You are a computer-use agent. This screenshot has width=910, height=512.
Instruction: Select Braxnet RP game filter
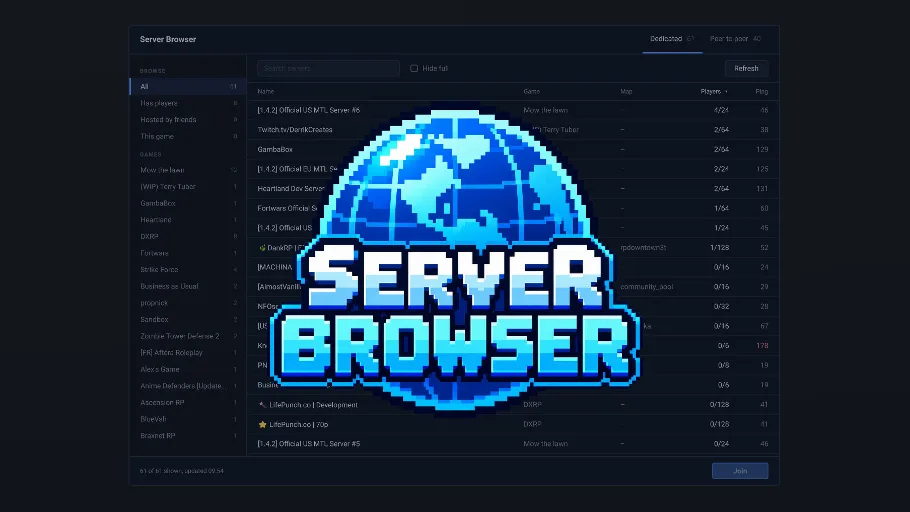188,435
